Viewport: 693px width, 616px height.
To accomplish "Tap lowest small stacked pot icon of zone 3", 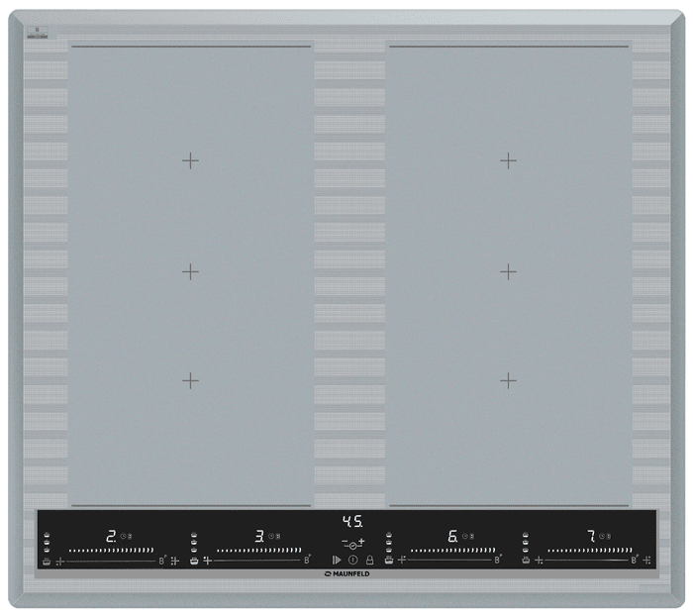I will click(194, 550).
